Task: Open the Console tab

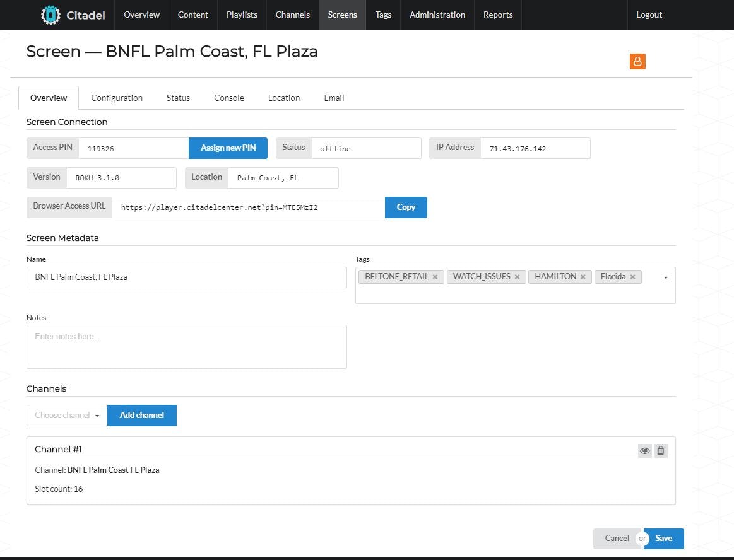Action: pos(228,98)
